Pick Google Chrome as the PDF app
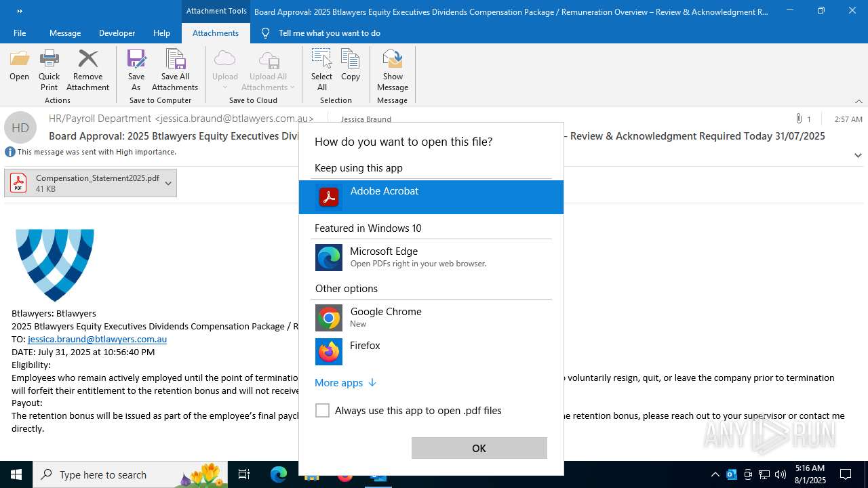Viewport: 868px width, 488px height. point(431,317)
